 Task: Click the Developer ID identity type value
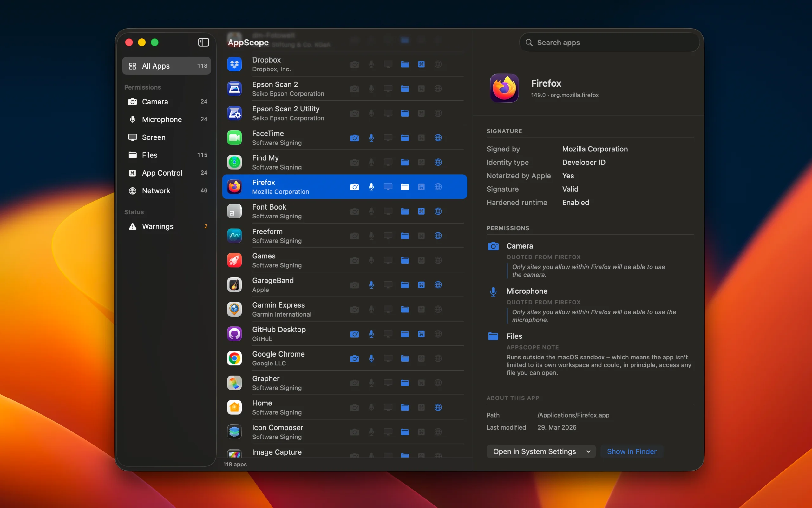[x=584, y=162]
